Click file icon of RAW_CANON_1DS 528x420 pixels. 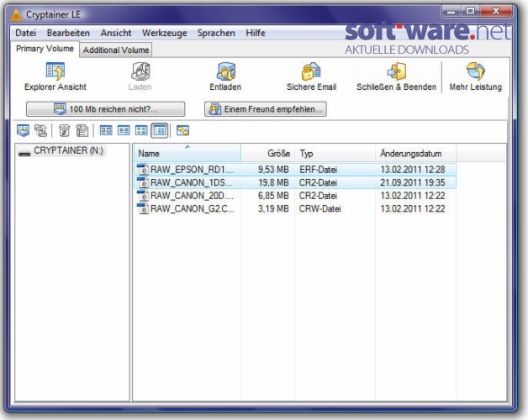point(143,182)
